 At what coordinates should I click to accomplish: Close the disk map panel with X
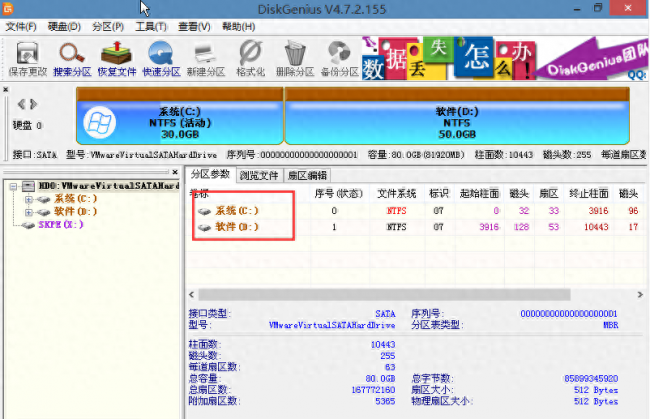click(6, 89)
